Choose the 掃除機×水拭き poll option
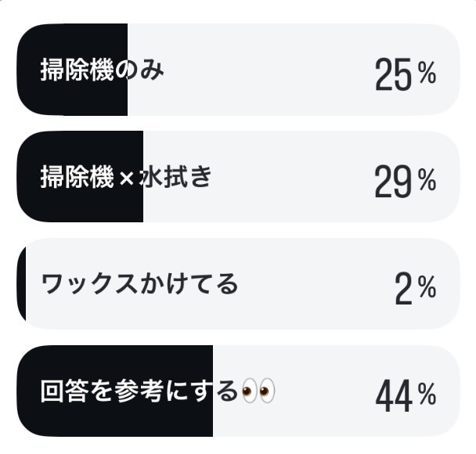This screenshot has width=476, height=454. tap(238, 177)
